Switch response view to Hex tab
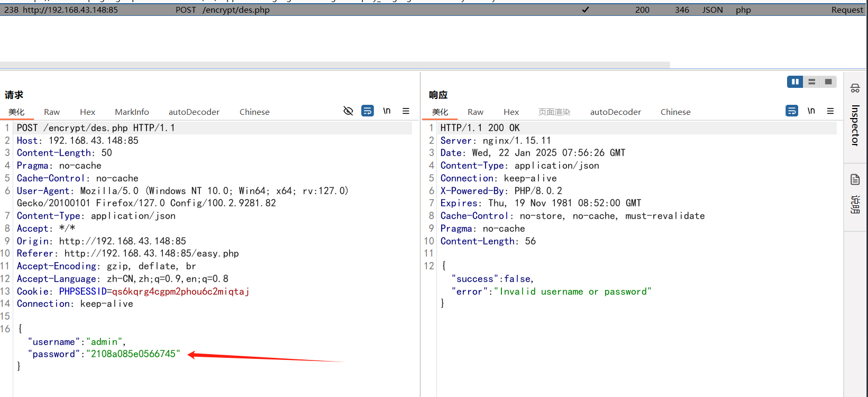The image size is (868, 397). tap(511, 112)
